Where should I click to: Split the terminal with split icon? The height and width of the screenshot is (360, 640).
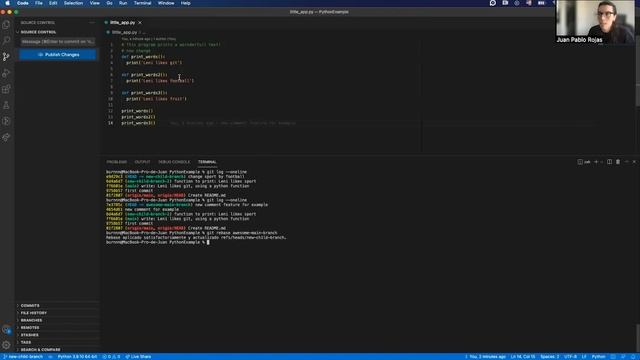(609, 162)
